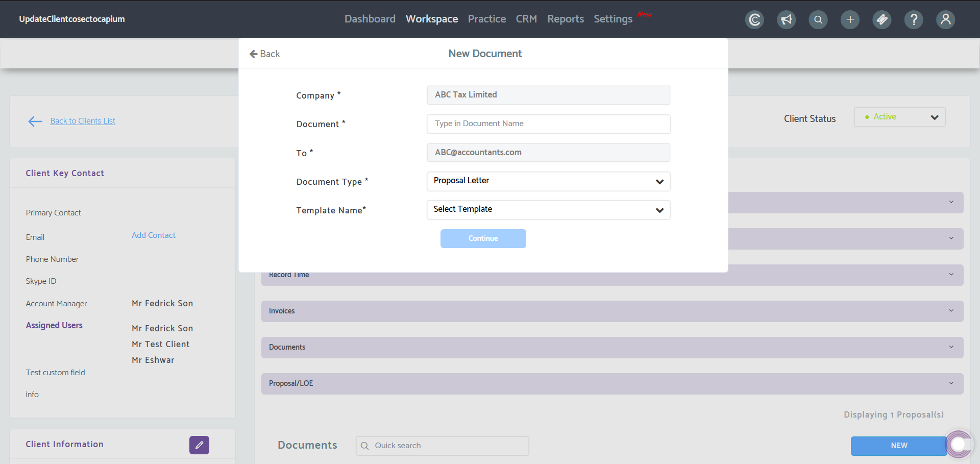Click the Assigned Users label

tap(54, 325)
